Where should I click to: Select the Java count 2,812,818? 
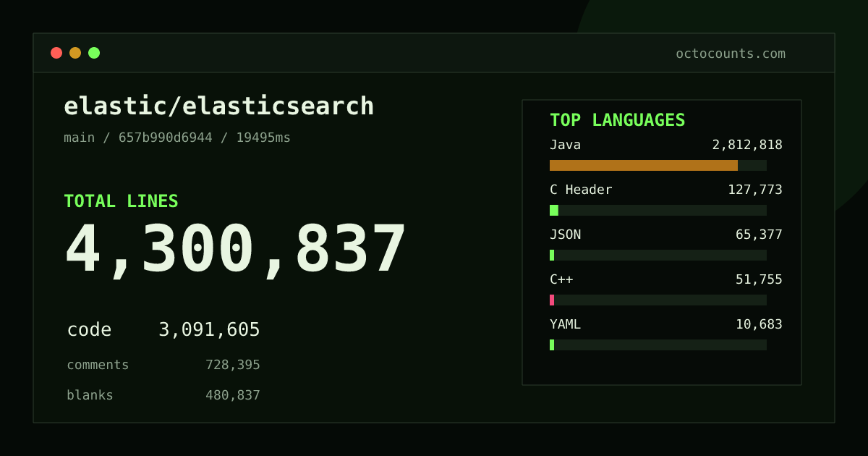747,145
